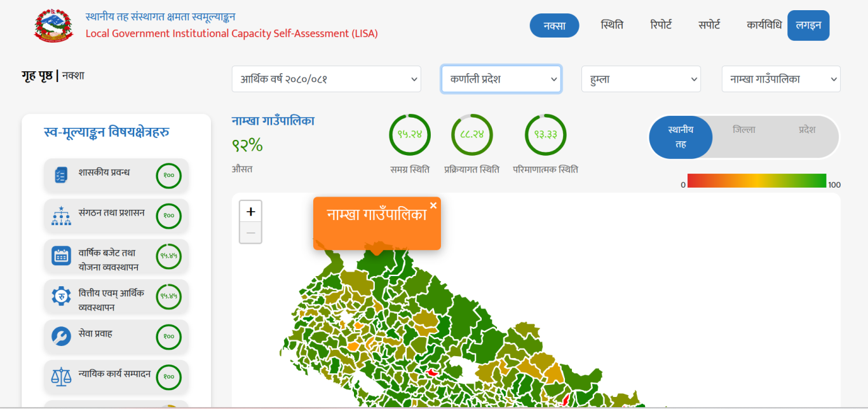Open the न्यायिक कार्य सम्पादन category card
The width and height of the screenshot is (868, 409).
116,377
